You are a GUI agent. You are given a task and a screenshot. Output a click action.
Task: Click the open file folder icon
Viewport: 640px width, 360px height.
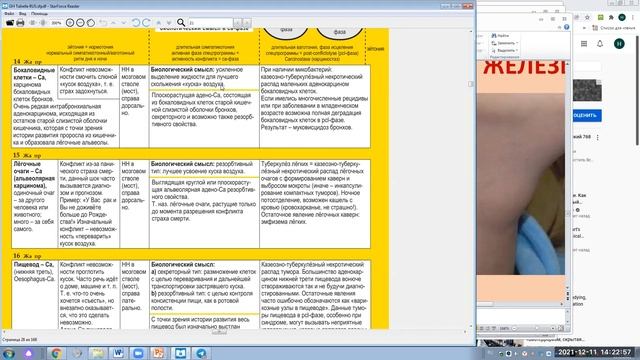point(9,23)
